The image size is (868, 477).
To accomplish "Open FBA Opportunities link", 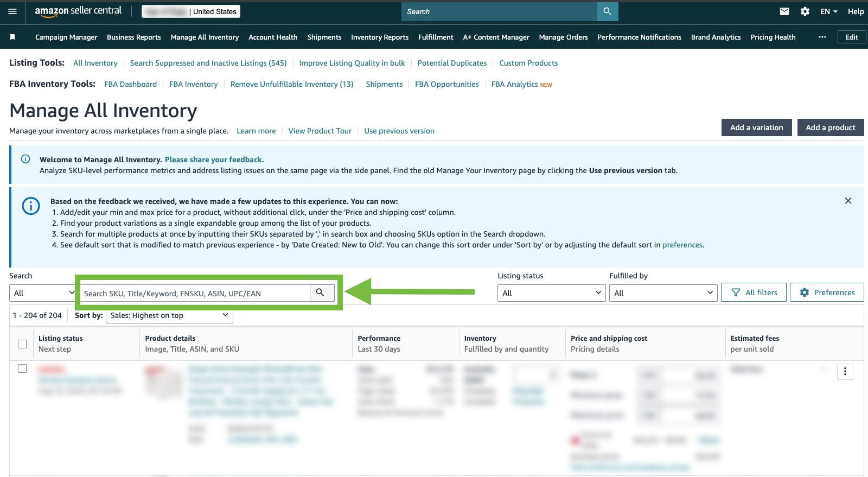I will (x=447, y=84).
